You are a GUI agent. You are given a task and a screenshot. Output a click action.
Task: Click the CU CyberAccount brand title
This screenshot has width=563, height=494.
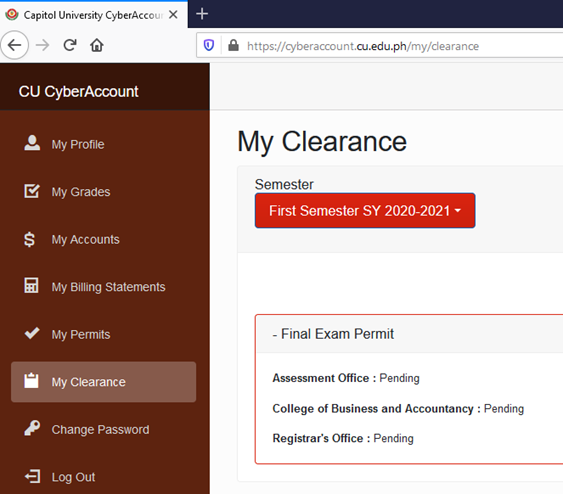(x=78, y=92)
